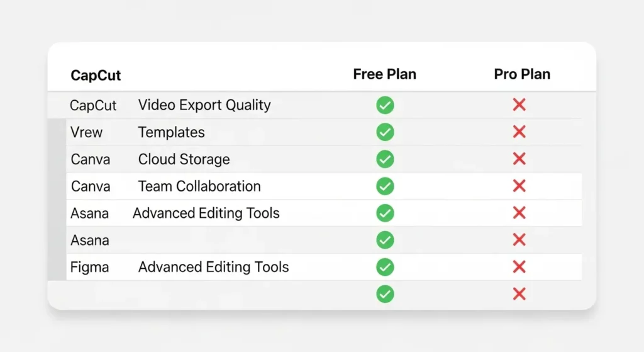The height and width of the screenshot is (352, 644).
Task: Click the Vrew row label
Action: coord(87,132)
